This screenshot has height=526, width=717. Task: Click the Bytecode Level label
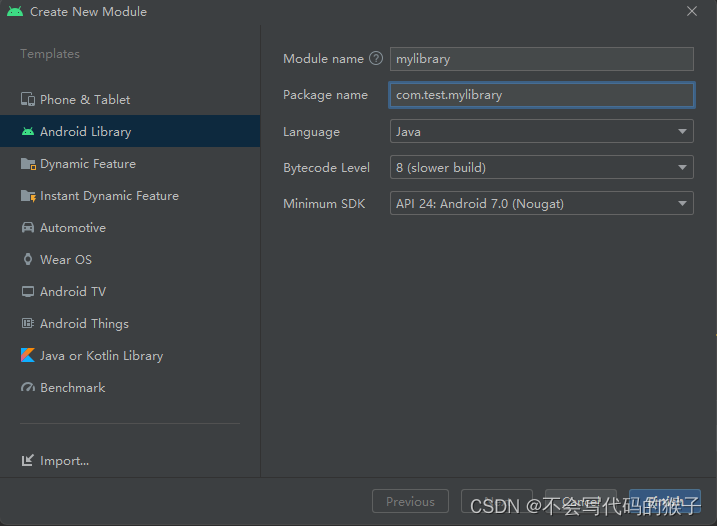click(x=326, y=168)
